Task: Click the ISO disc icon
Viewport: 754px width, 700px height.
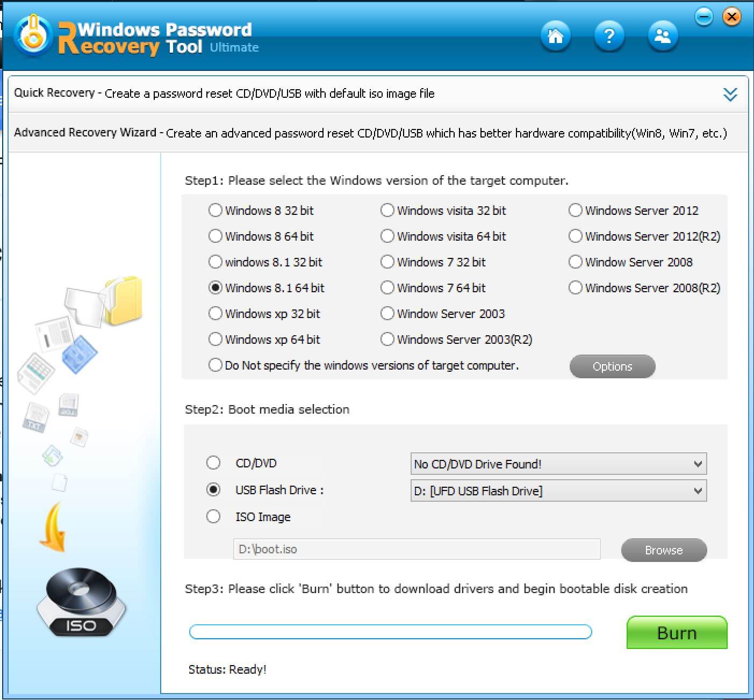Action: pos(81,603)
